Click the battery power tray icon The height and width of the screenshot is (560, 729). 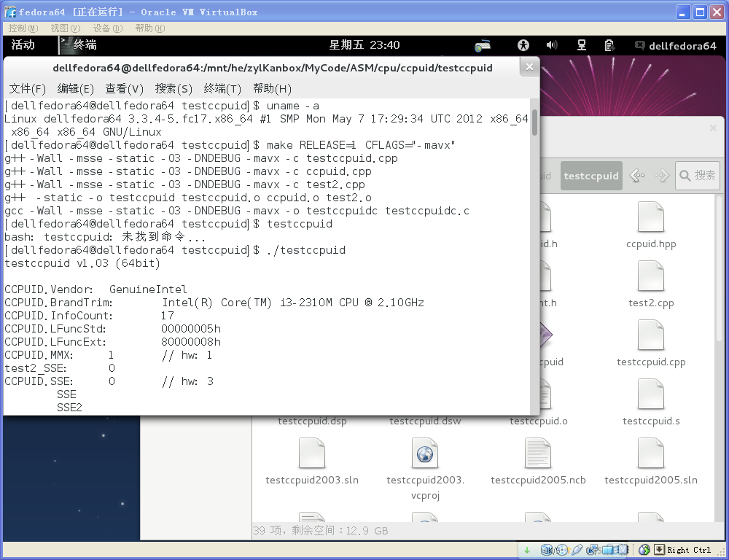coord(609,45)
